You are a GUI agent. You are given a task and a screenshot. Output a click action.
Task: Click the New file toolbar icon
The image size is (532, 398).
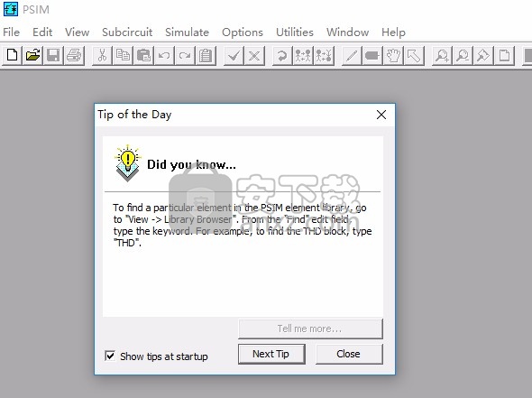tap(13, 55)
